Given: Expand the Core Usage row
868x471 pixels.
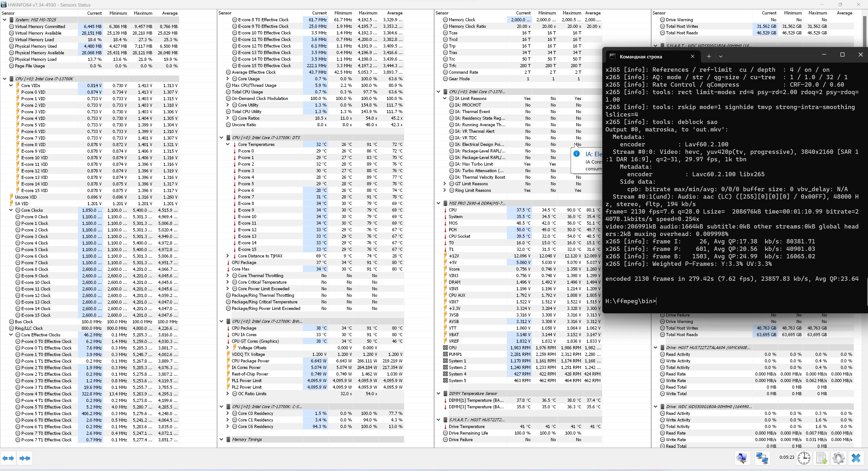Looking at the screenshot, I should click(228, 79).
